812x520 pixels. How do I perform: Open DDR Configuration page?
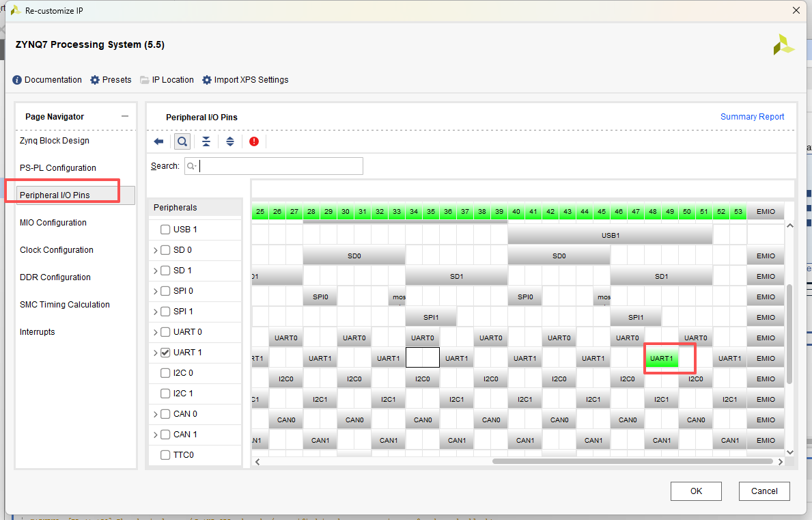pyautogui.click(x=55, y=277)
